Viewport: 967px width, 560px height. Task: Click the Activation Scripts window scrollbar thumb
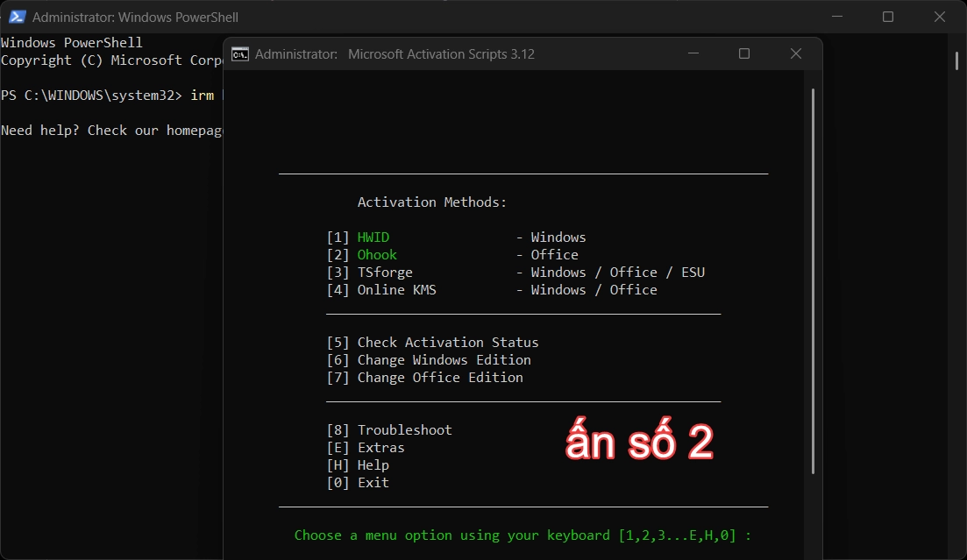pyautogui.click(x=813, y=281)
